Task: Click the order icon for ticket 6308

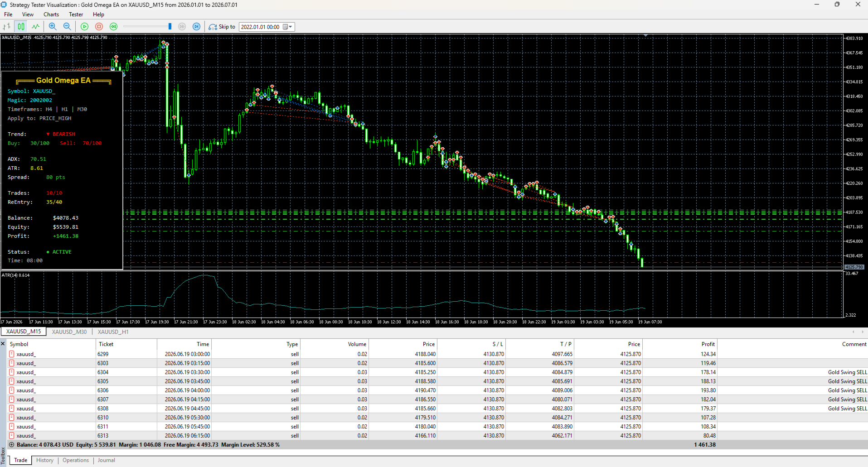Action: coord(12,409)
